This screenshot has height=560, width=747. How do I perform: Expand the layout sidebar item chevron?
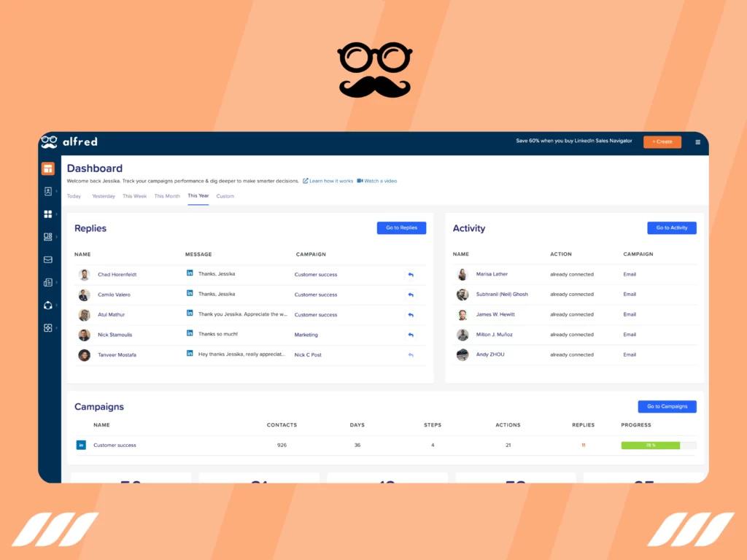[56, 237]
